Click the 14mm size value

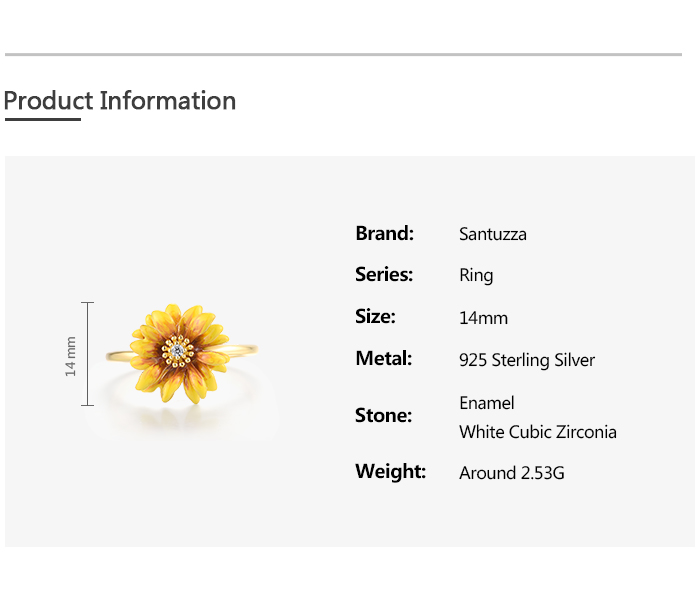coord(483,318)
